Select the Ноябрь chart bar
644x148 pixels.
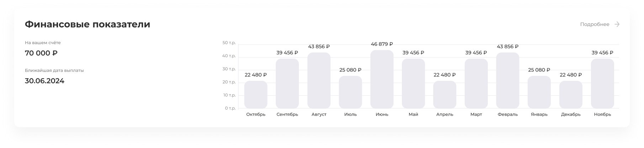tap(602, 84)
